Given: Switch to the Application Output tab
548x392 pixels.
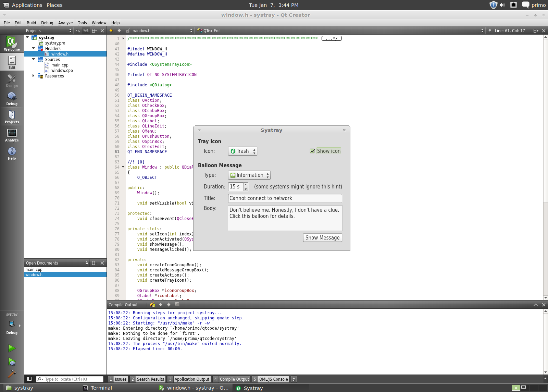Looking at the screenshot, I should point(191,379).
